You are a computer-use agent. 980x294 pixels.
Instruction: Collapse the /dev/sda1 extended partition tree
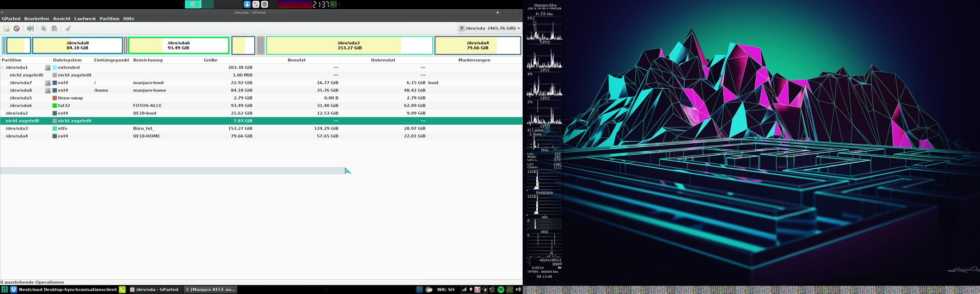3,68
